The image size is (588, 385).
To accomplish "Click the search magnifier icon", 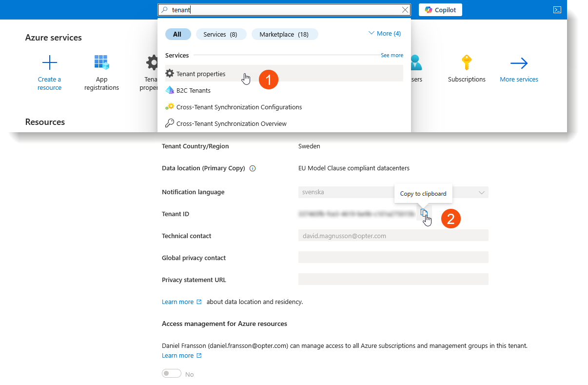I will (165, 10).
